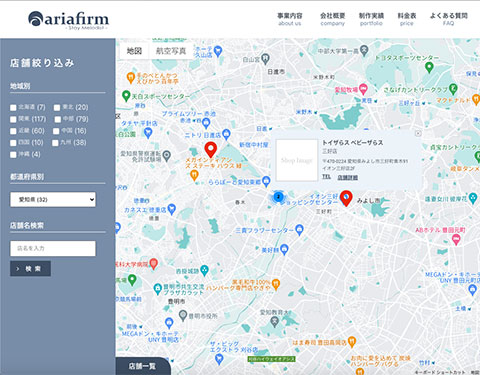The height and width of the screenshot is (375, 480).
Task: Click the 店舗詳細 link in popup
Action: (x=347, y=177)
